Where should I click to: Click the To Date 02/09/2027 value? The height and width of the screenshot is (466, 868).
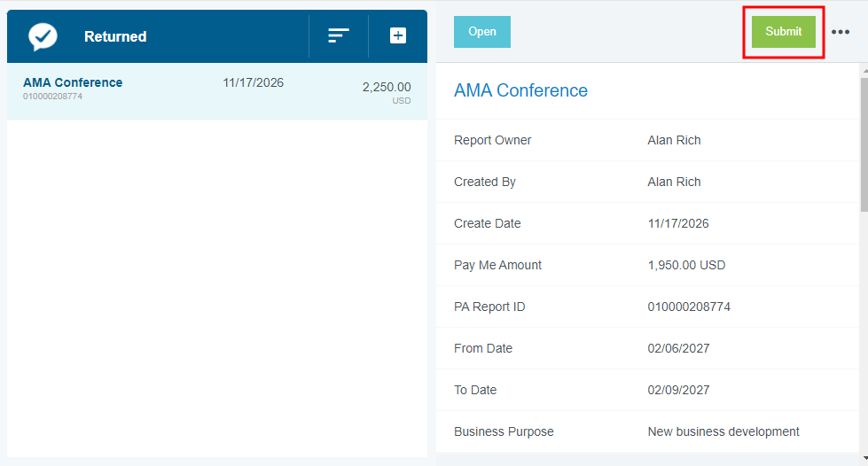point(678,390)
